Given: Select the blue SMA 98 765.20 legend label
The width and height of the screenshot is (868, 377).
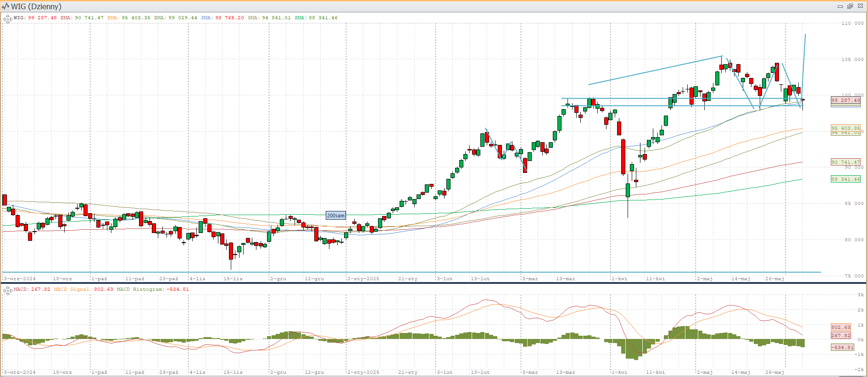Looking at the screenshot, I should coord(223,18).
